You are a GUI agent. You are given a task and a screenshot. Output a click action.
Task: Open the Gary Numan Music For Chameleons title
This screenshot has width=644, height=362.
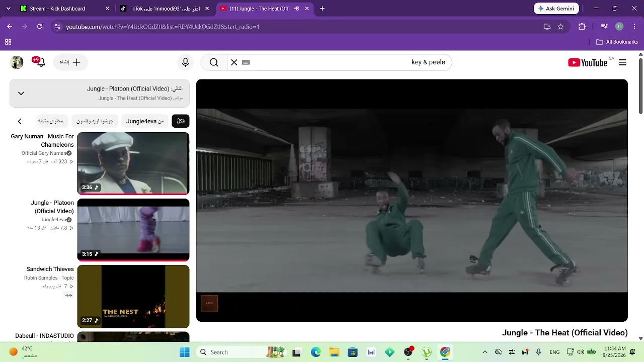click(42, 140)
